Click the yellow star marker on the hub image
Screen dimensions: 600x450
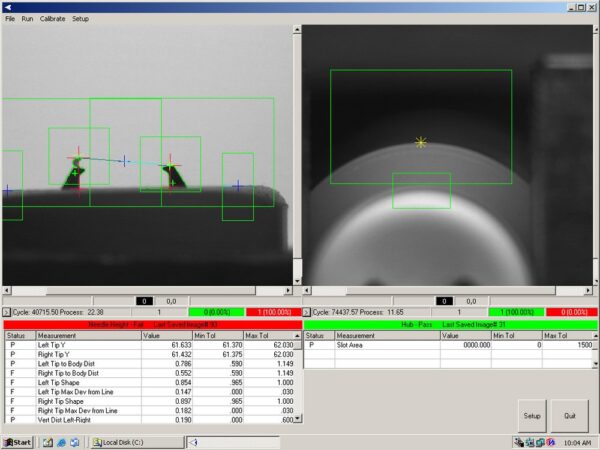(x=421, y=142)
